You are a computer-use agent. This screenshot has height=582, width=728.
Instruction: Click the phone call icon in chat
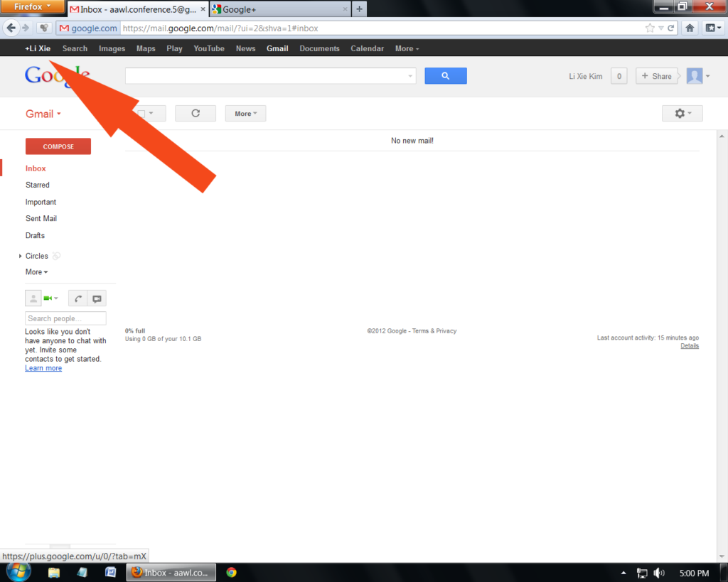tap(78, 298)
